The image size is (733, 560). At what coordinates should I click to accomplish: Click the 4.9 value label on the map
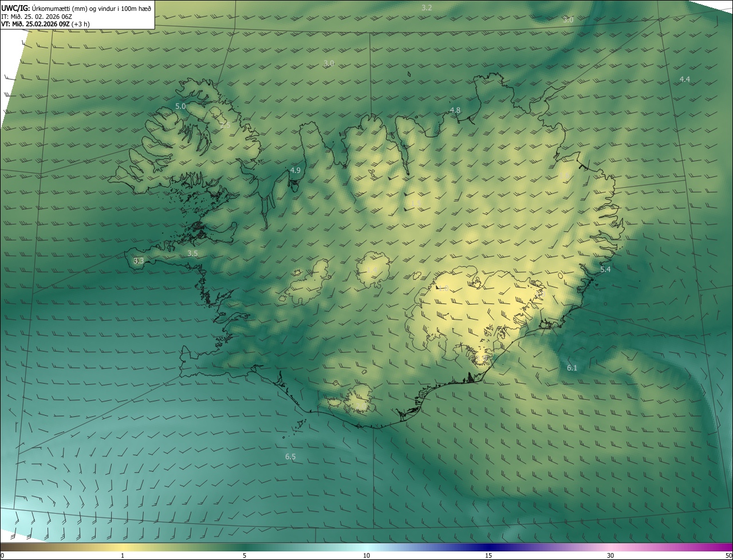point(295,171)
